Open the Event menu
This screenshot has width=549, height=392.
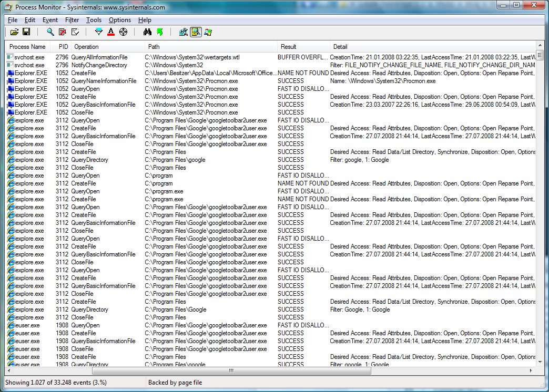click(x=50, y=20)
